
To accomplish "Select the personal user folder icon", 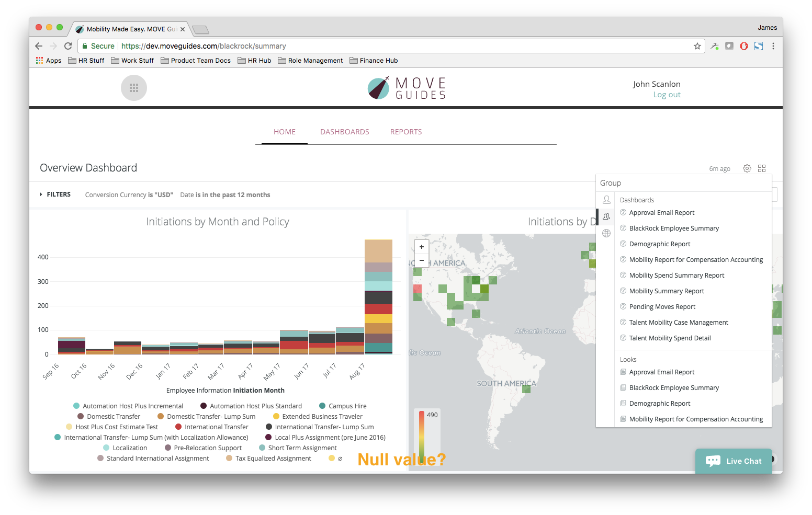I will [x=606, y=200].
